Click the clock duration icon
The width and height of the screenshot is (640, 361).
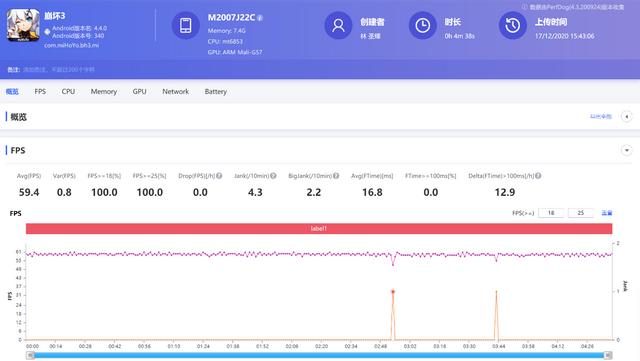(422, 25)
